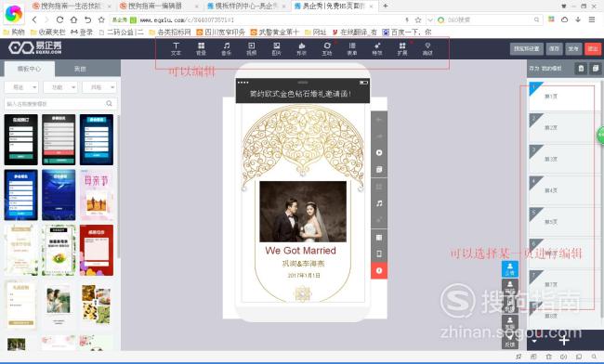
Task: Click the wedding couple photo on canvas
Action: coord(303,212)
